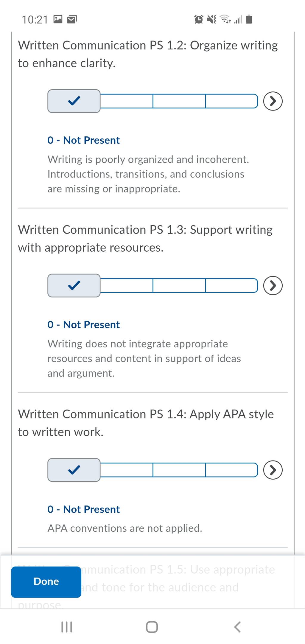Tap the image notification icon in status bar
305x644 pixels.
58,20
